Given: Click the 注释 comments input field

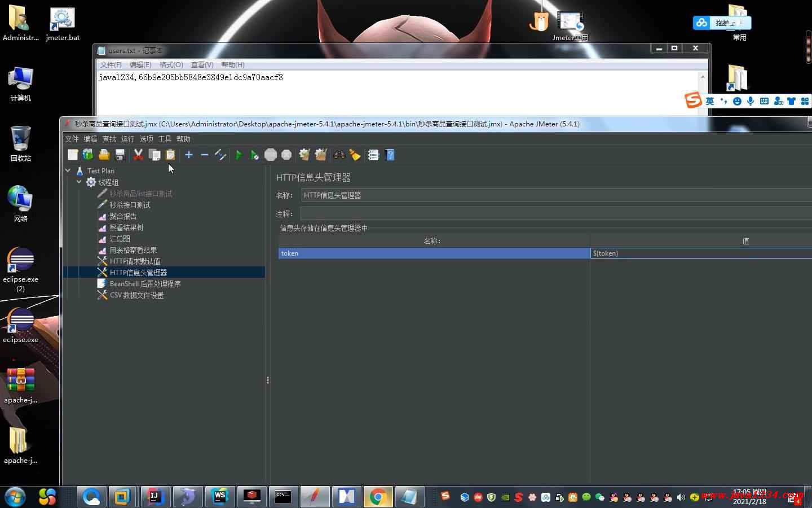Looking at the screenshot, I should pyautogui.click(x=556, y=214).
